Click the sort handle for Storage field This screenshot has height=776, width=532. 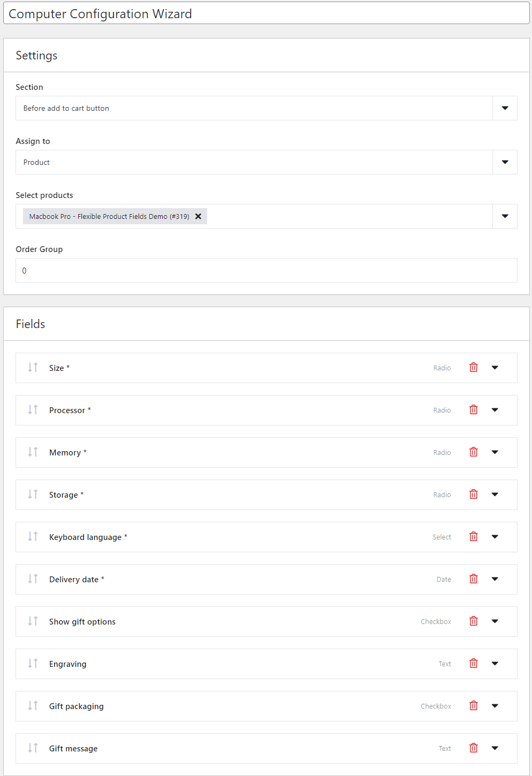(33, 494)
